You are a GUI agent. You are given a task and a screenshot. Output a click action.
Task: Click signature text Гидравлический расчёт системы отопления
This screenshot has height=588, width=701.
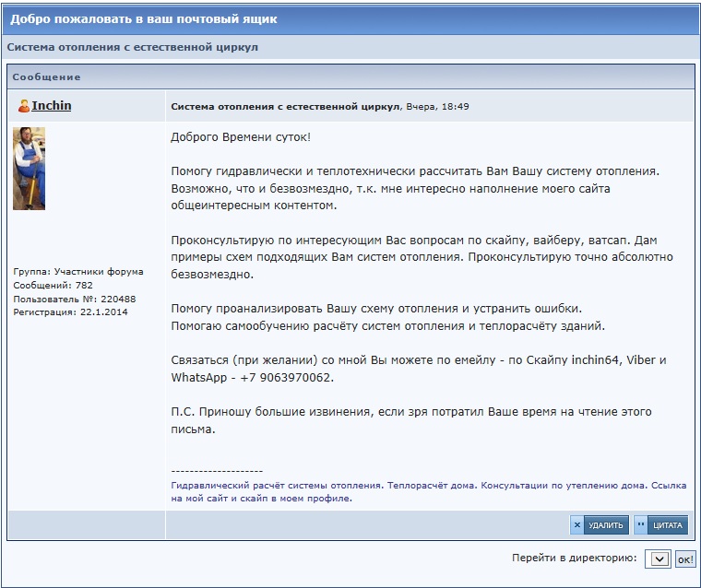(x=277, y=484)
